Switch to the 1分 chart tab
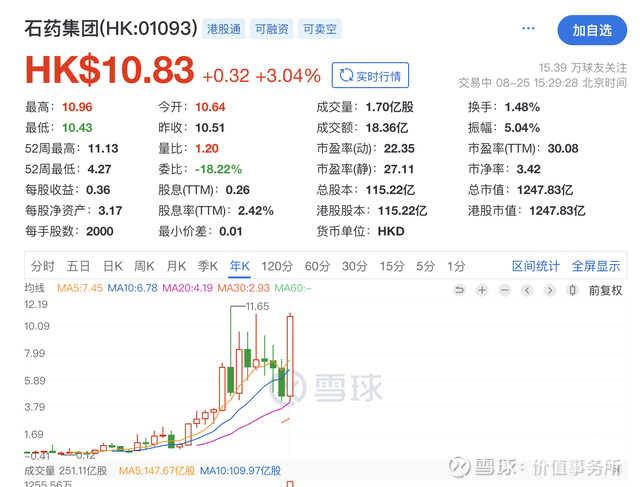The image size is (640, 487). pyautogui.click(x=456, y=266)
